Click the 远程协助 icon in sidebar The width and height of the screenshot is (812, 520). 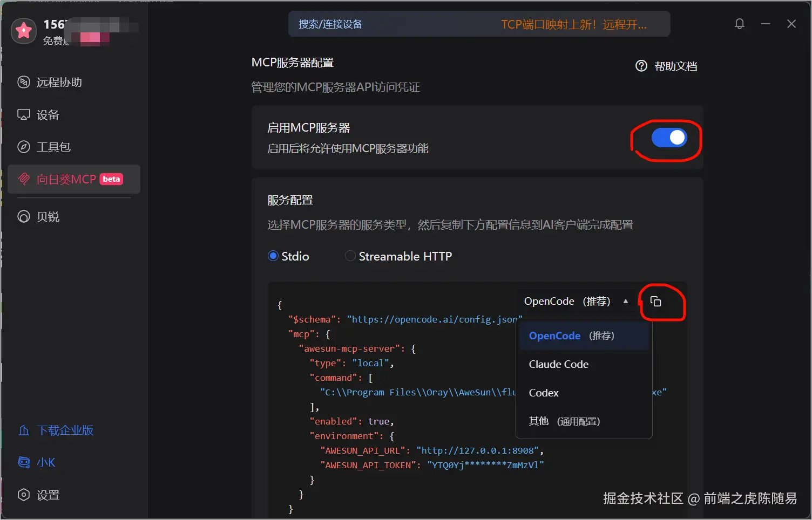tap(24, 82)
